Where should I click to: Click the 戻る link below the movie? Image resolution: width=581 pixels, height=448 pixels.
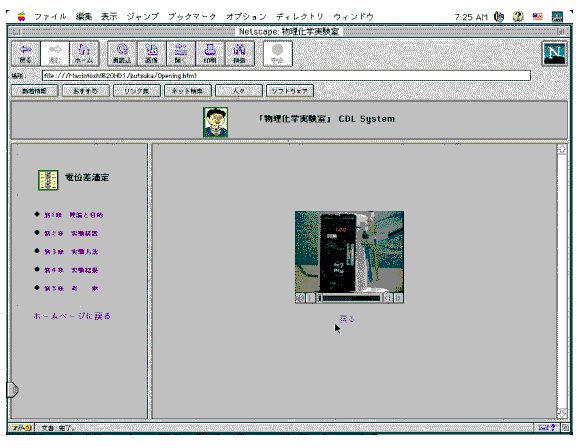(x=347, y=319)
